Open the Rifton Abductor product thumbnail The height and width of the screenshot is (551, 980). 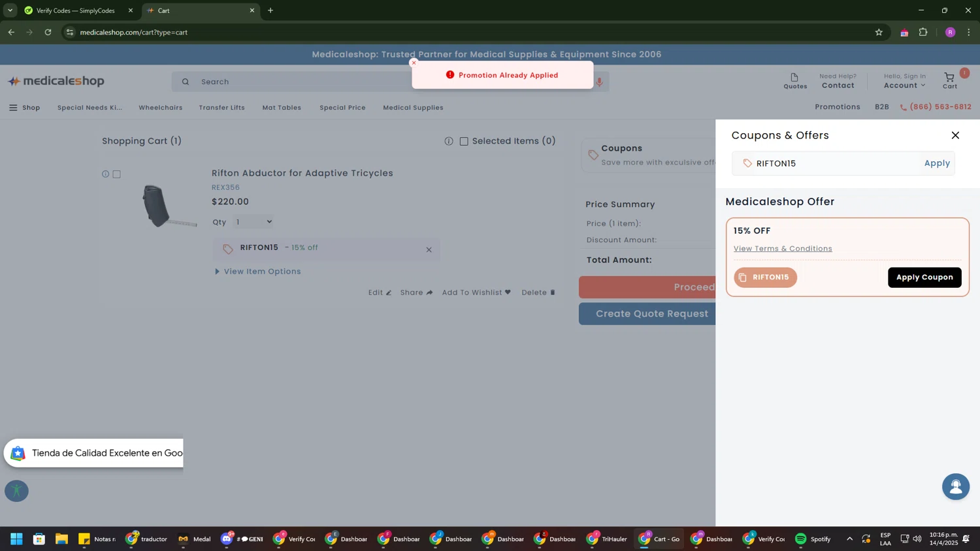pyautogui.click(x=169, y=206)
